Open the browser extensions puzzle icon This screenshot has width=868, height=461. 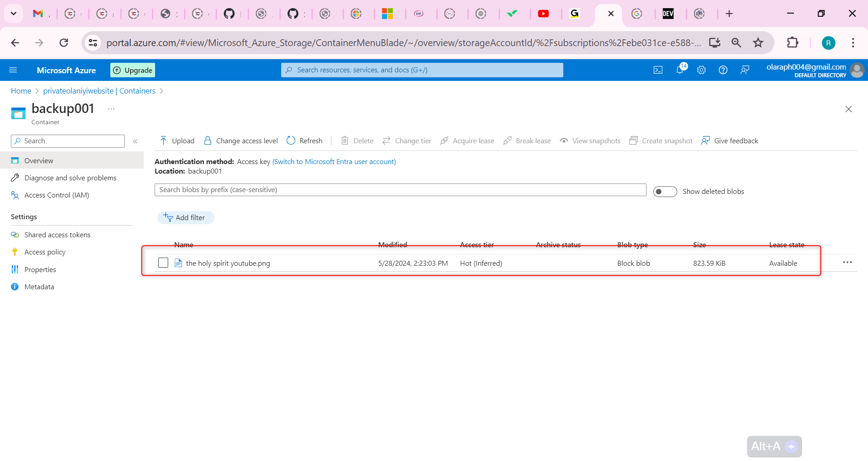pyautogui.click(x=793, y=43)
